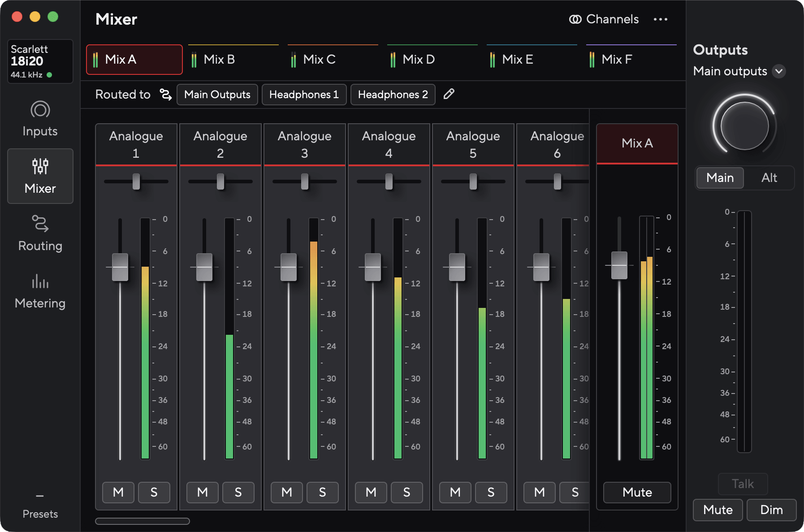Switch to Mix C tab
This screenshot has height=532, width=804.
pos(333,60)
